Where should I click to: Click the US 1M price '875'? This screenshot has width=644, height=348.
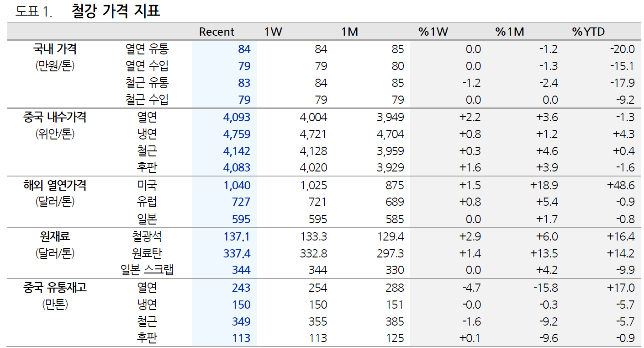395,185
